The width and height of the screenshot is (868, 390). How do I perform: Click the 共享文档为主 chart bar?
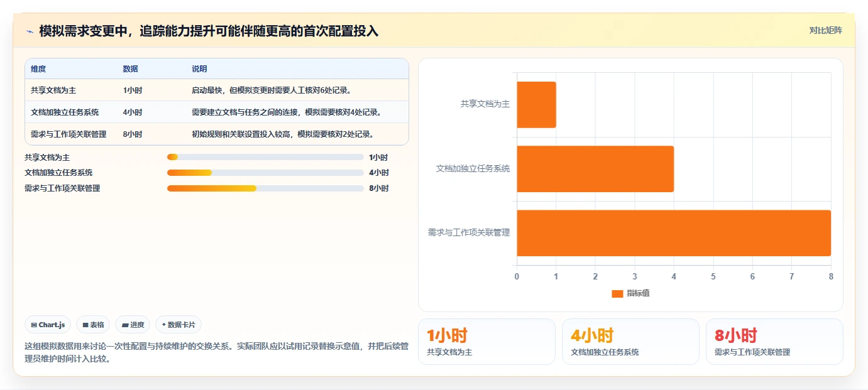536,105
